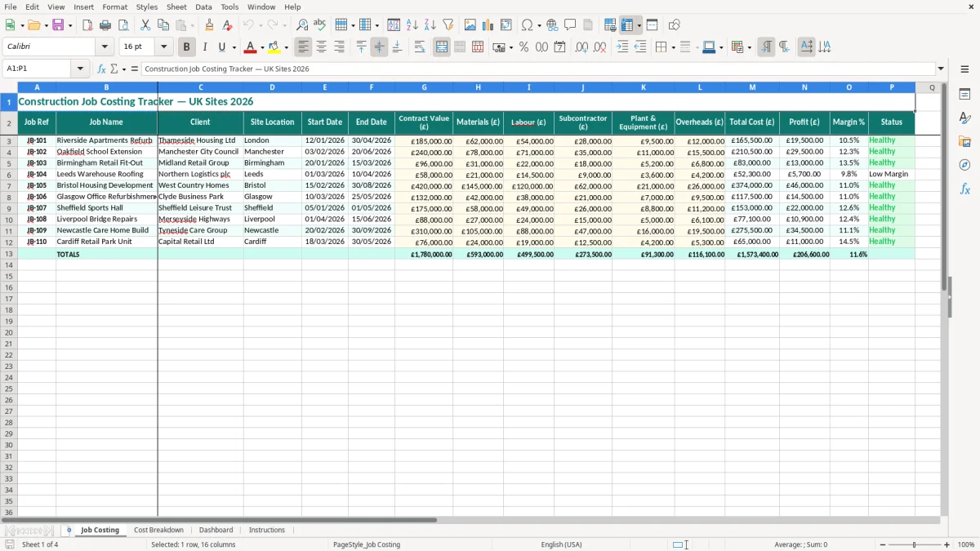This screenshot has height=551, width=980.
Task: Click column G header
Action: pyautogui.click(x=424, y=87)
